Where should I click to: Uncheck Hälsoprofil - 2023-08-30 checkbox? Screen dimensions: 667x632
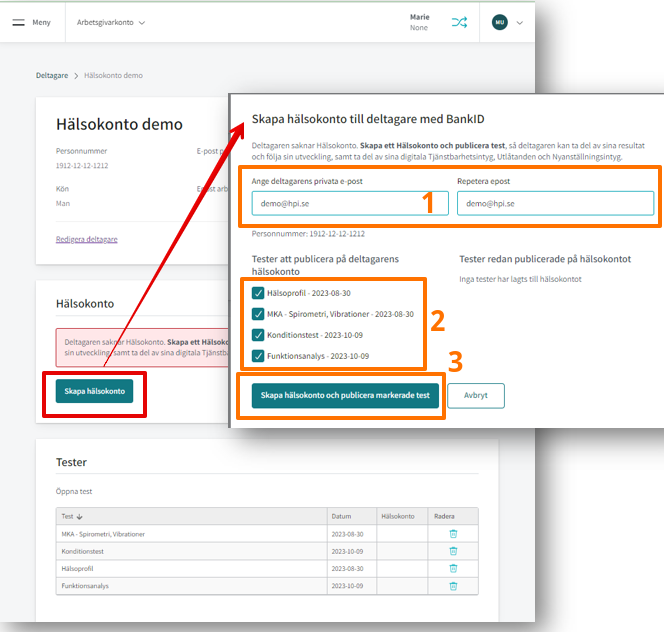(x=258, y=293)
